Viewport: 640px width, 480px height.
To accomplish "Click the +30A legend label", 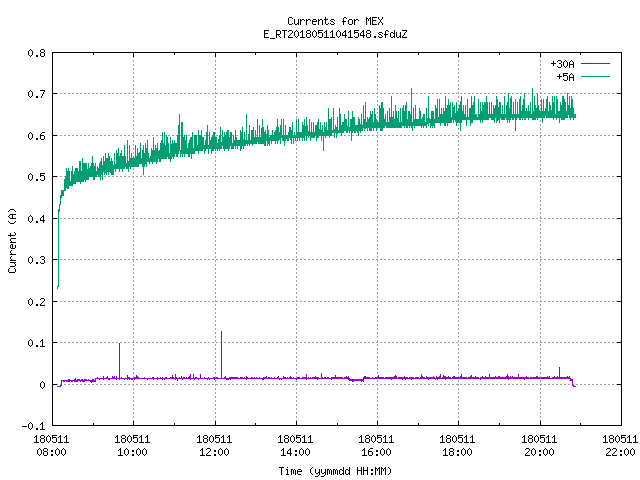I will [562, 64].
